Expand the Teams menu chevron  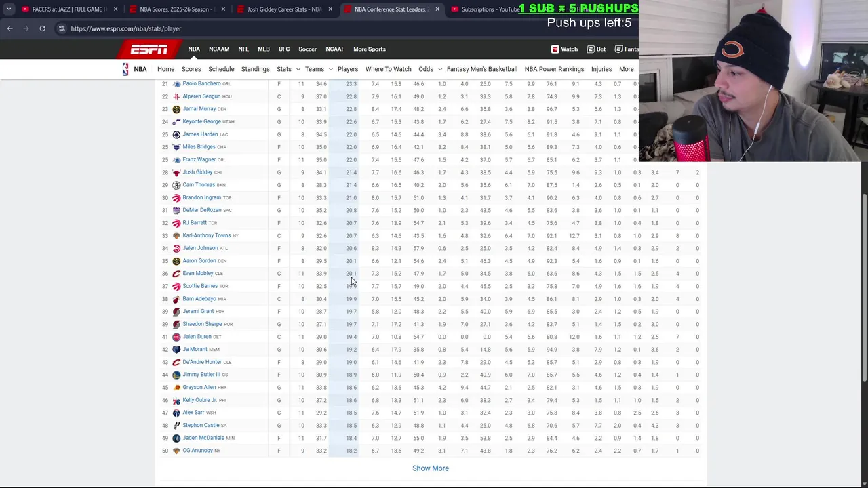tap(330, 69)
